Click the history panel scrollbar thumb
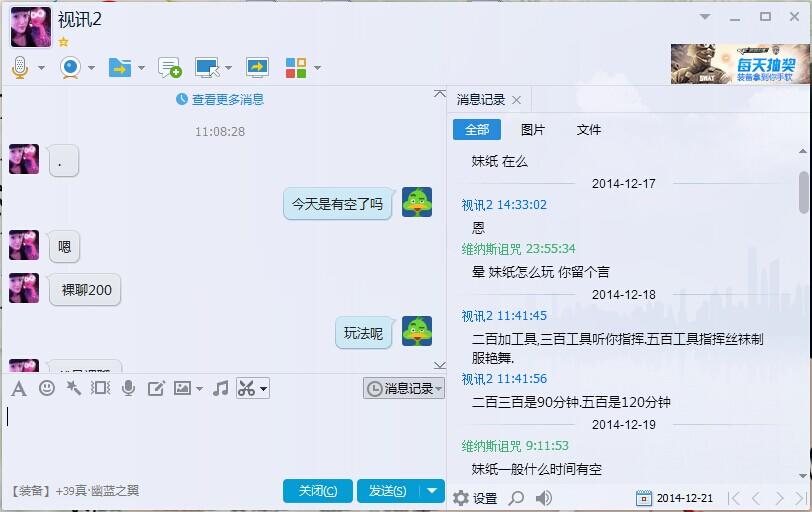The image size is (812, 512). click(804, 192)
